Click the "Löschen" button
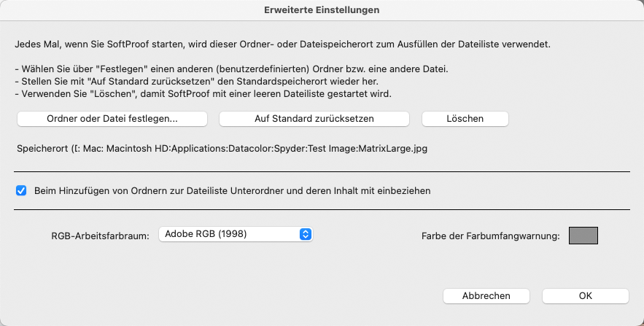Image resolution: width=644 pixels, height=326 pixels. [x=465, y=119]
